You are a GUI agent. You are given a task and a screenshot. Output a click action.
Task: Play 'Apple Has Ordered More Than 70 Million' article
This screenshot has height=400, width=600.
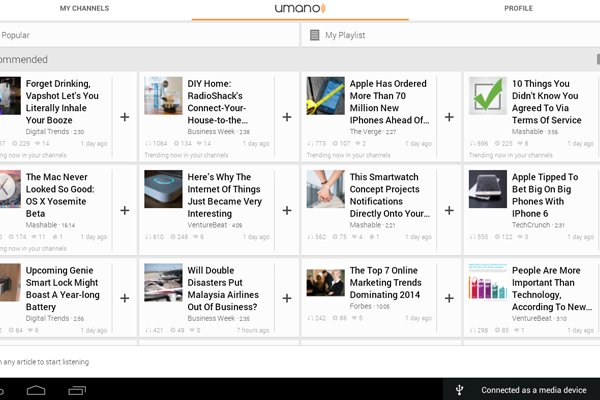(x=389, y=102)
